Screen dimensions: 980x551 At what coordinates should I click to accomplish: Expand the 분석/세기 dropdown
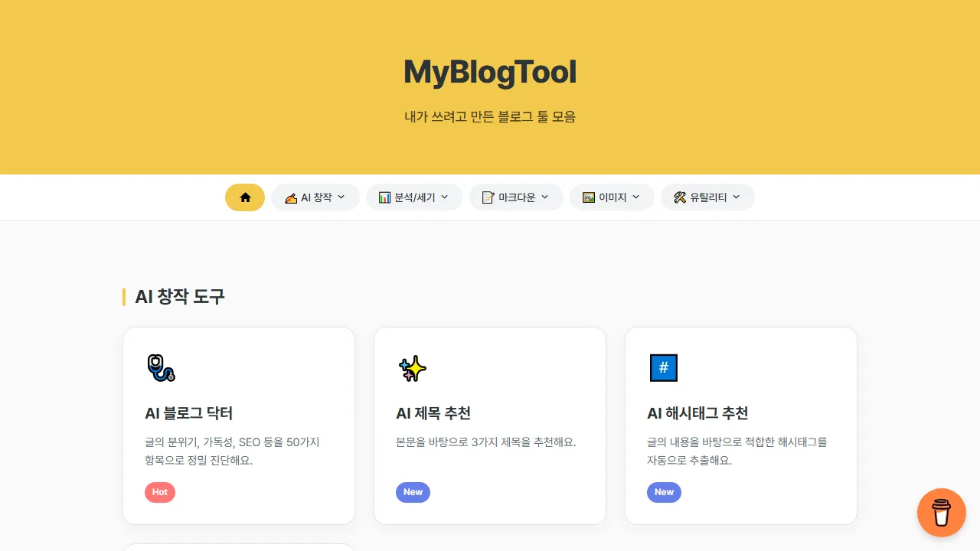coord(414,197)
